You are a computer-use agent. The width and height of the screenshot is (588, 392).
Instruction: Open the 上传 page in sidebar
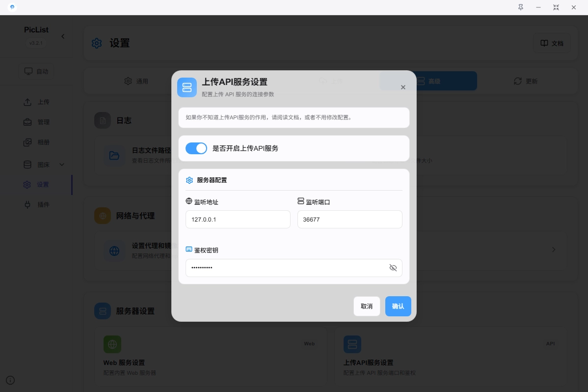[43, 102]
